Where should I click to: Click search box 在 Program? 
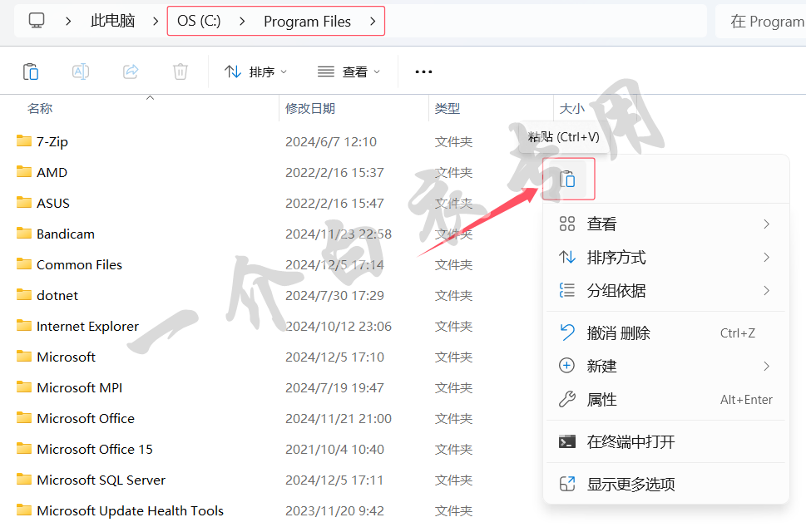pos(761,22)
